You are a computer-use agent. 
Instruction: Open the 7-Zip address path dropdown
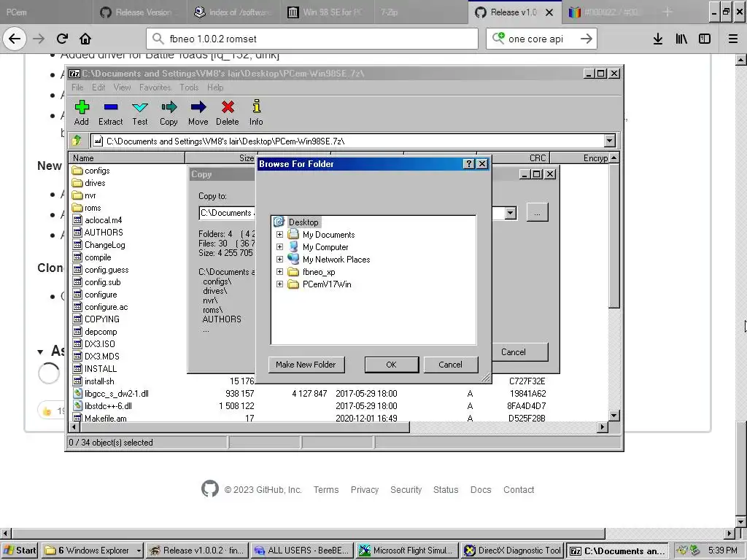610,141
